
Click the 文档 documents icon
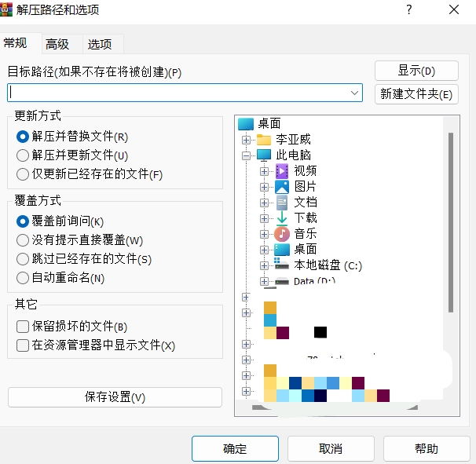click(282, 203)
